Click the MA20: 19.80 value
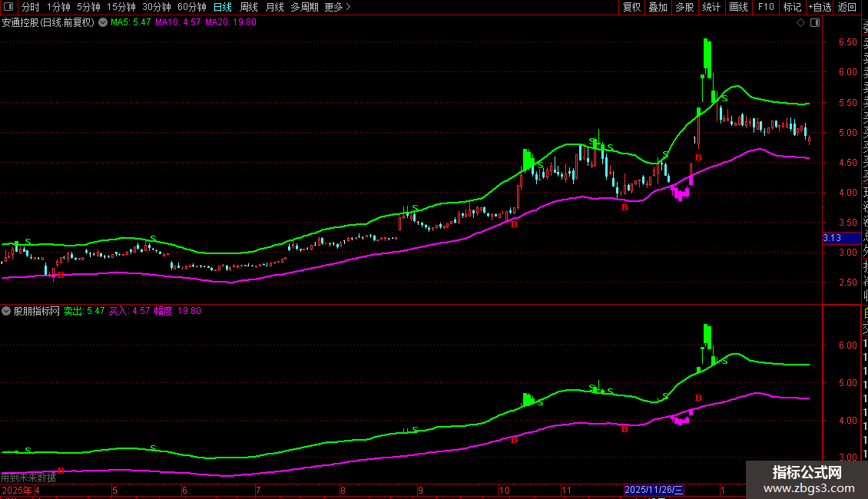 tap(231, 22)
